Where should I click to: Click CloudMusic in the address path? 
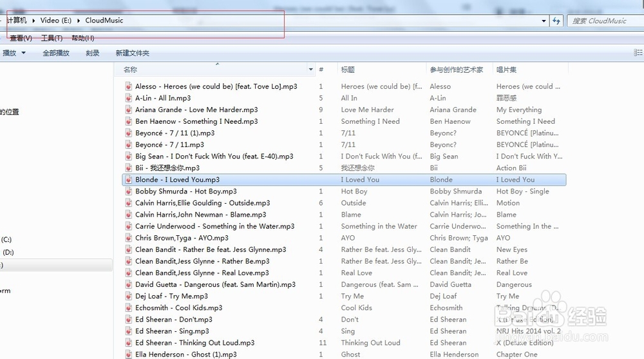click(104, 20)
